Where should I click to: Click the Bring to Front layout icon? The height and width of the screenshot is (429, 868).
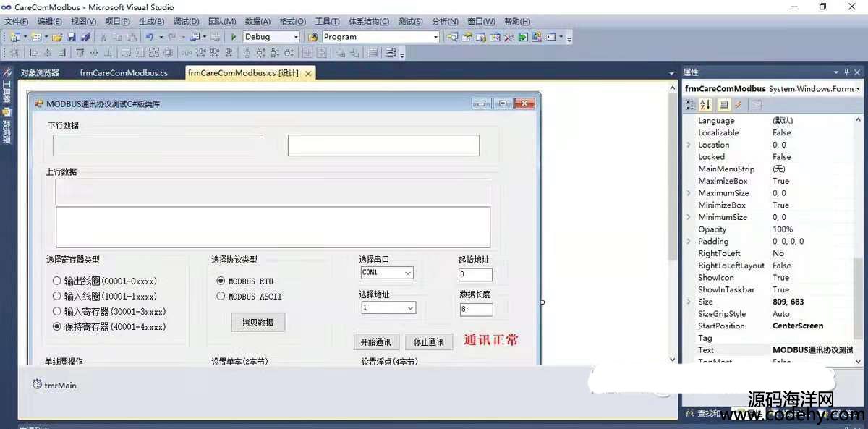tap(342, 52)
